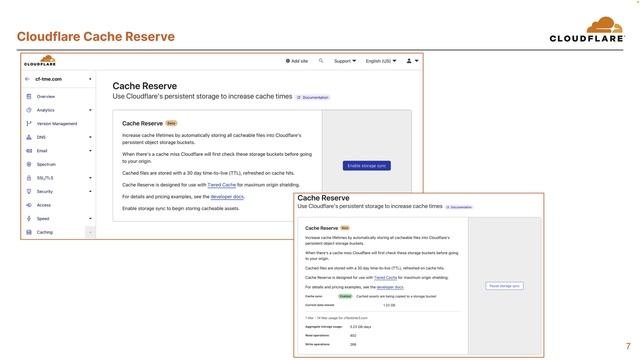640x360 pixels.
Task: Open the Tiered Cache link in the upper panel
Action: coord(222,185)
